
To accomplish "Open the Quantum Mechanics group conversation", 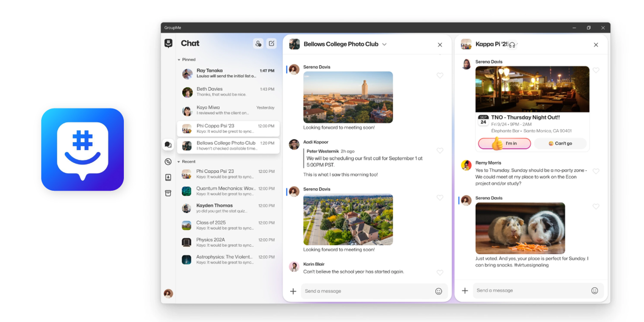I will coord(228,191).
